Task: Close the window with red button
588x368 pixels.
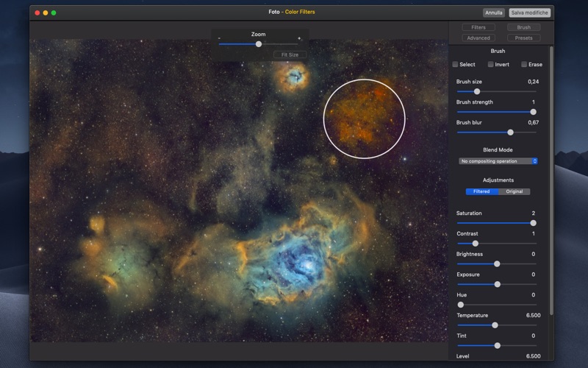Action: (x=37, y=13)
